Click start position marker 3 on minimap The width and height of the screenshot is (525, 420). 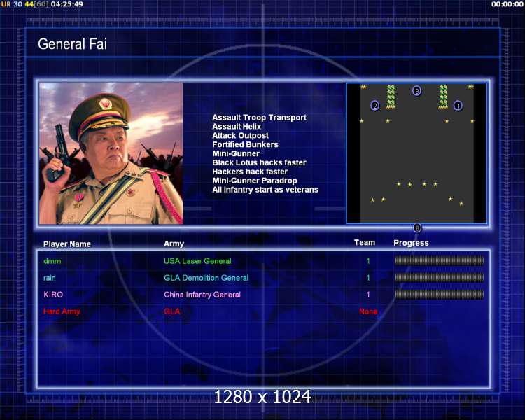pyautogui.click(x=416, y=91)
